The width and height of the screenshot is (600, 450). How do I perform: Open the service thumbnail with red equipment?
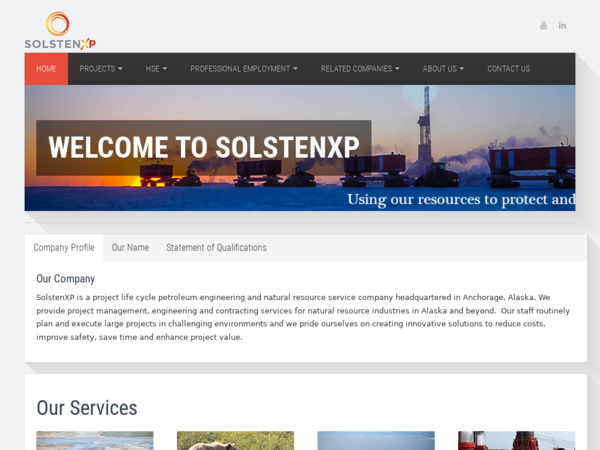[x=517, y=441]
